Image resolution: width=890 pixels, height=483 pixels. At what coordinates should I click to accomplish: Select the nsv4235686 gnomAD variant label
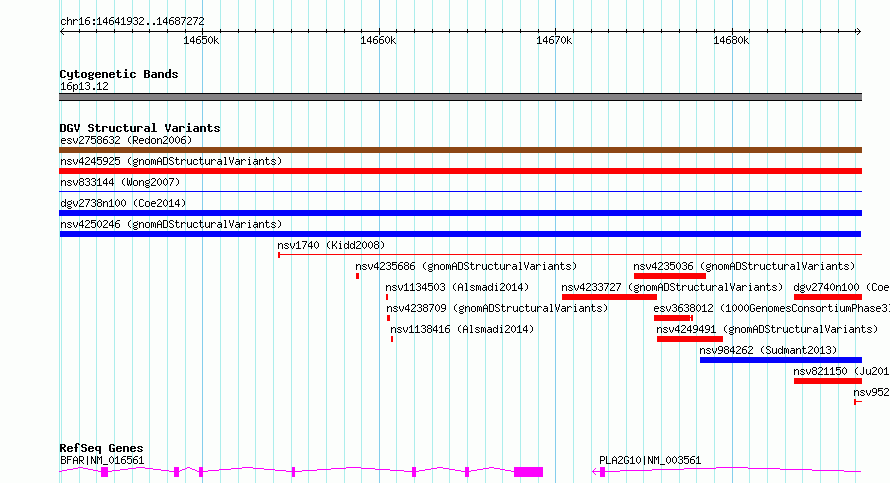click(x=466, y=266)
